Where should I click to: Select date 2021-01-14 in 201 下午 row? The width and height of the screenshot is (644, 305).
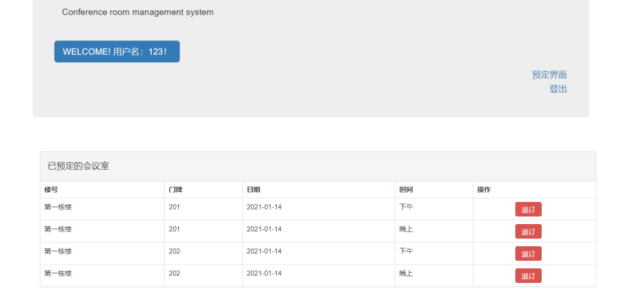tap(264, 207)
